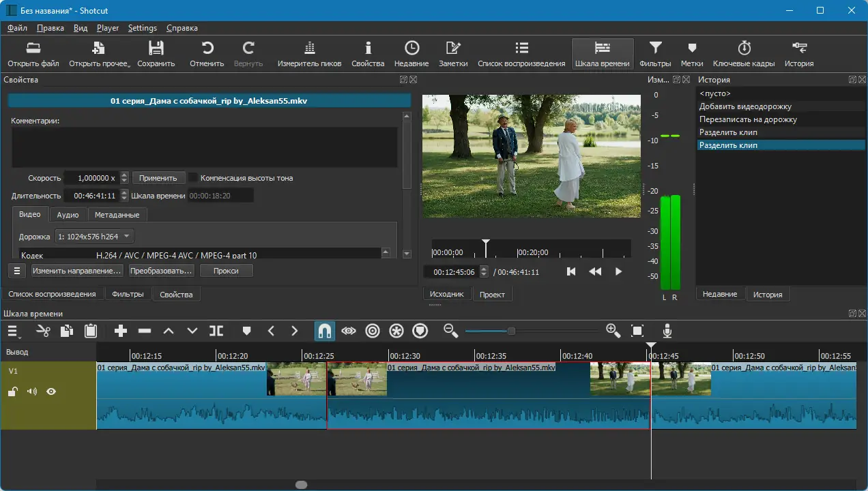This screenshot has width=868, height=491.
Task: Hide the V1 track with eye icon
Action: coord(51,391)
